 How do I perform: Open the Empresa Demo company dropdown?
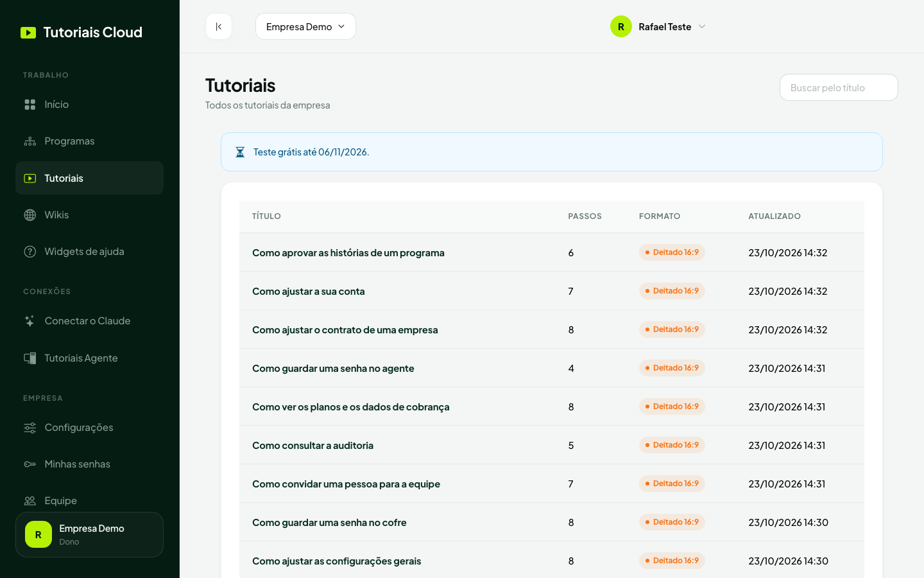(x=305, y=26)
